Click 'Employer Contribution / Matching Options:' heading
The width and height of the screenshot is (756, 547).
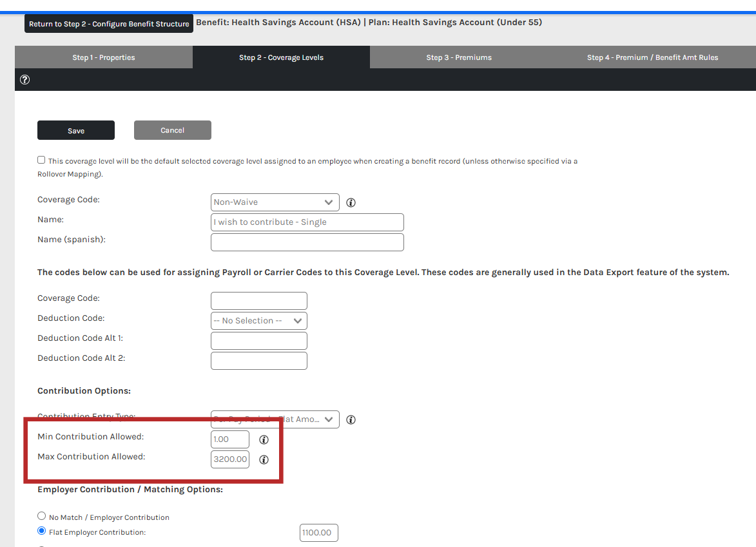(130, 490)
